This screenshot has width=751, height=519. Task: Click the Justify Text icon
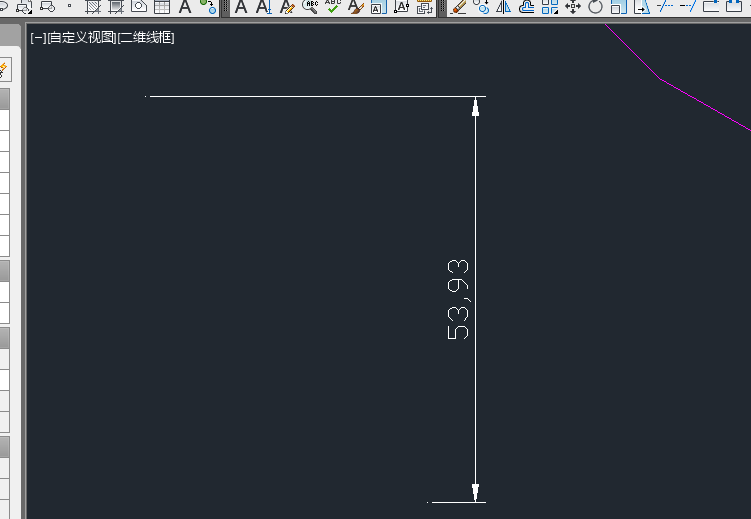(x=402, y=7)
